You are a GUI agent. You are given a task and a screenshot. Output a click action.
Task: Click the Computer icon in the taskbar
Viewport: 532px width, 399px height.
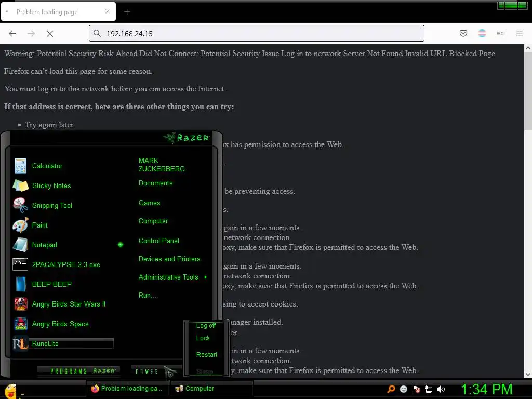pos(179,389)
